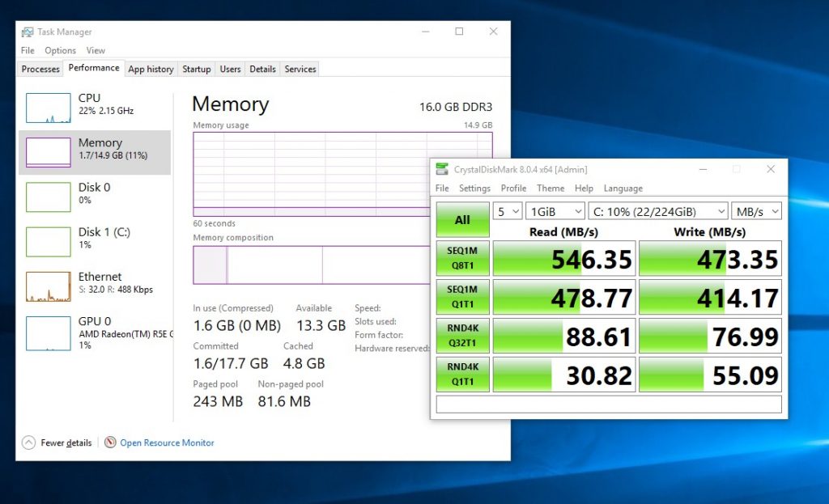Open Task Manager View menu
Viewport: 829px width, 504px height.
point(96,50)
